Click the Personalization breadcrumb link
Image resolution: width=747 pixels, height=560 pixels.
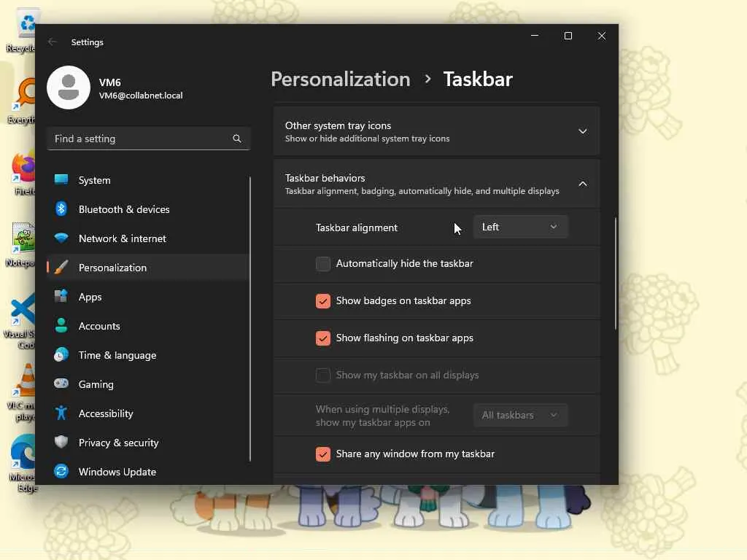pyautogui.click(x=340, y=79)
